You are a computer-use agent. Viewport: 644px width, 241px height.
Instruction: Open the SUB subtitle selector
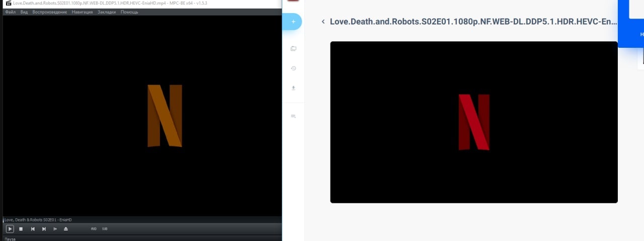105,229
